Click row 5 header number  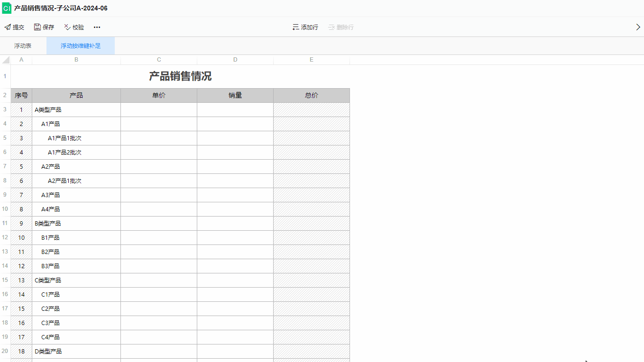point(5,138)
